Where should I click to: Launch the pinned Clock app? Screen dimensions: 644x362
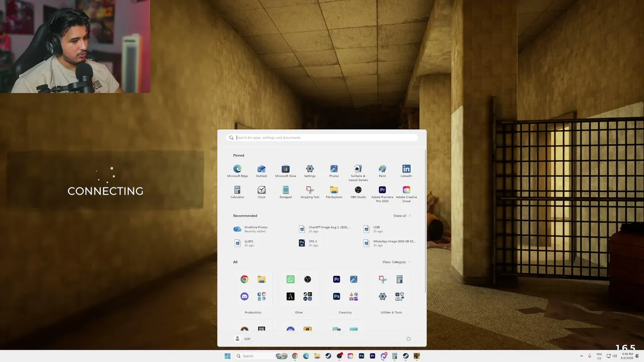(x=262, y=192)
